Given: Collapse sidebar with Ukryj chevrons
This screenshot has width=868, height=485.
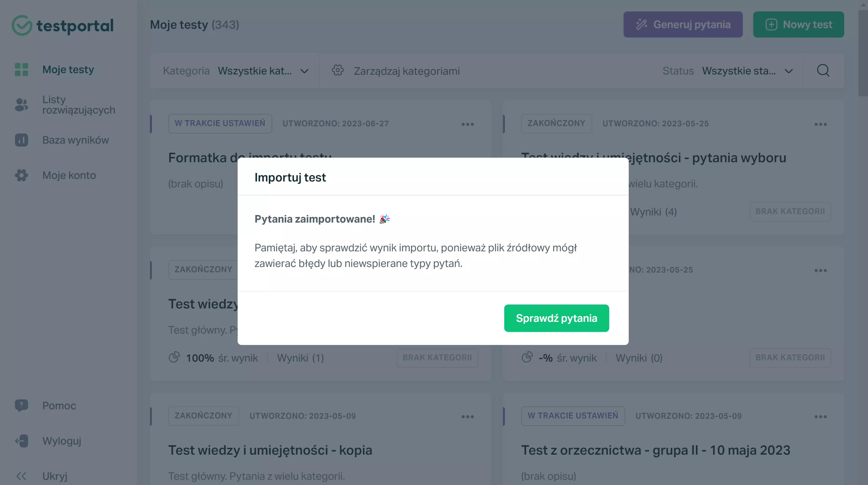Looking at the screenshot, I should coord(21,476).
